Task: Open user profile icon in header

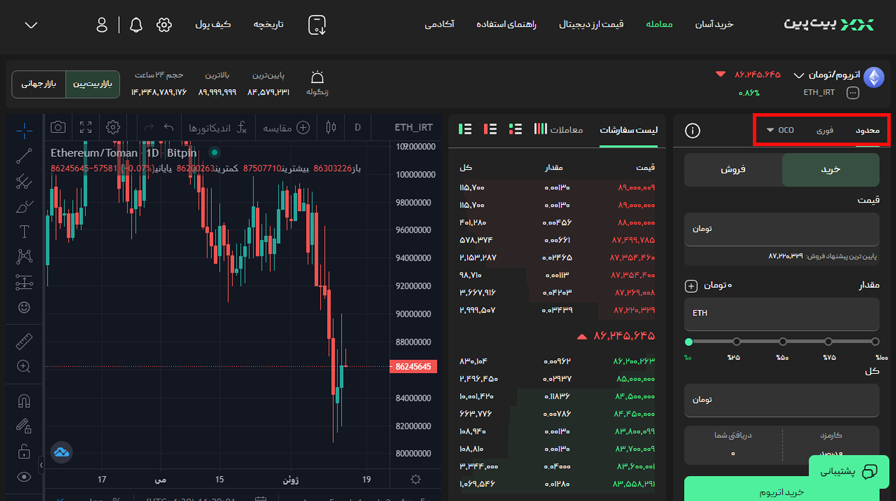Action: coord(102,25)
